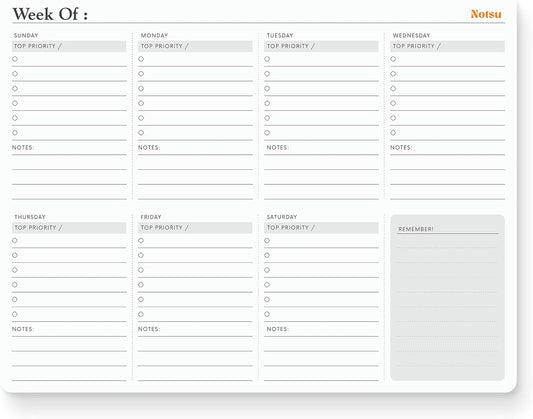The width and height of the screenshot is (533, 419).
Task: Click Wednesday's TOP PRIORITY field
Action: point(447,46)
